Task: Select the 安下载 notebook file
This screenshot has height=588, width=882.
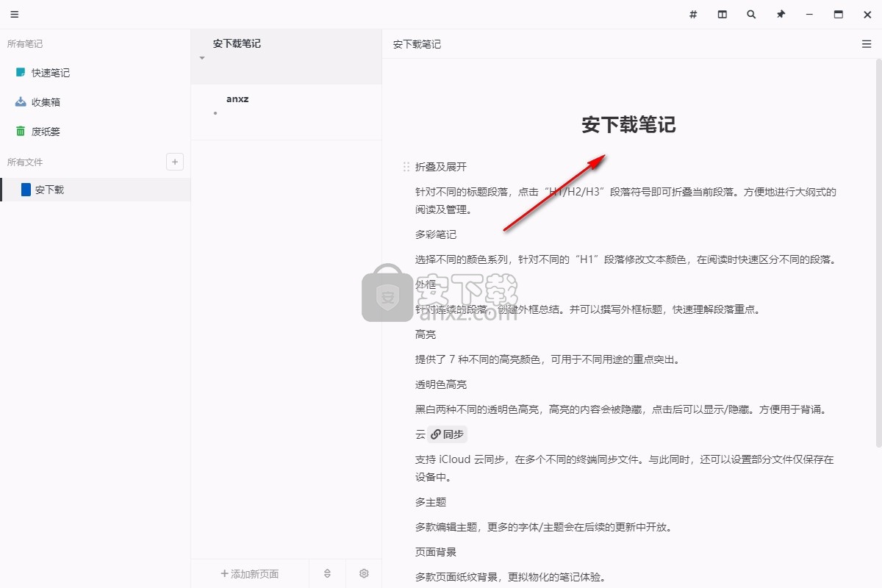Action: tap(96, 190)
